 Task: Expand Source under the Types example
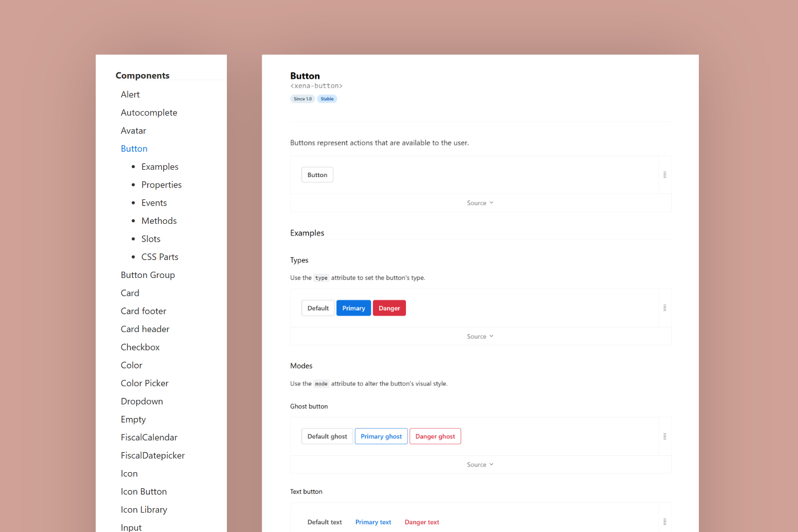coord(480,337)
